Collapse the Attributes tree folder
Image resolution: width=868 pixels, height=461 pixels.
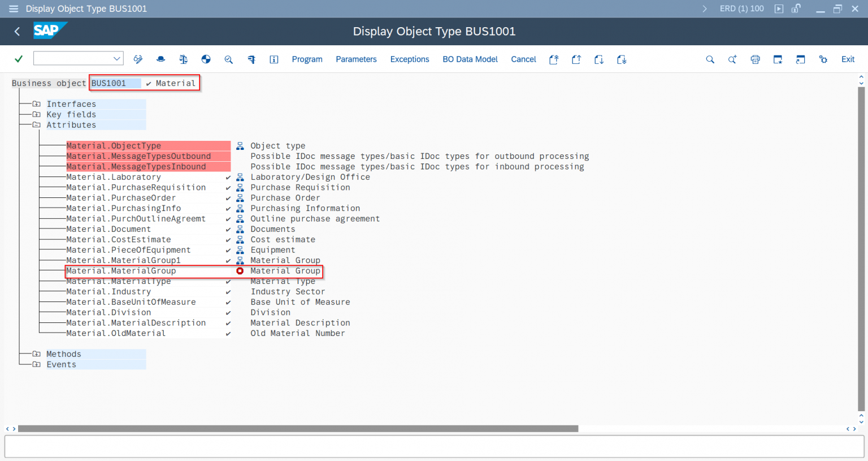click(37, 125)
